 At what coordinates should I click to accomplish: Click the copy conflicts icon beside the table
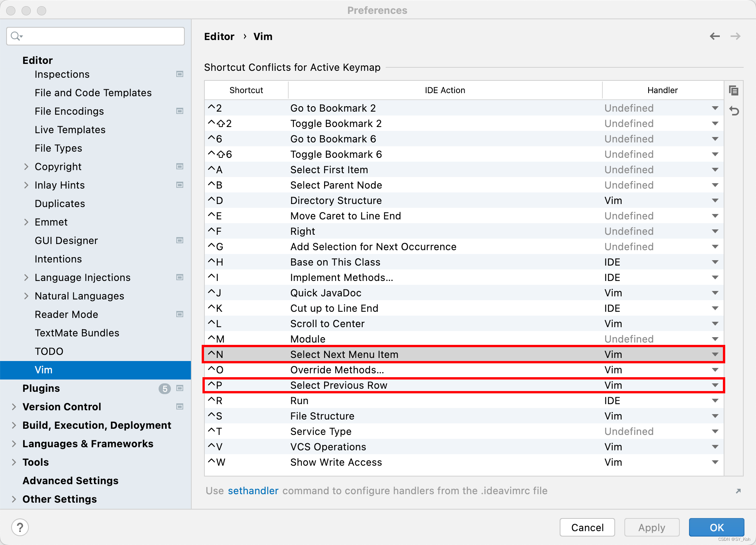click(734, 91)
